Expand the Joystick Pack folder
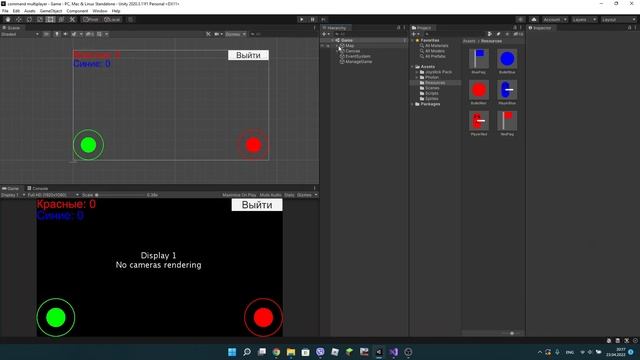This screenshot has height=360, width=640. [417, 72]
